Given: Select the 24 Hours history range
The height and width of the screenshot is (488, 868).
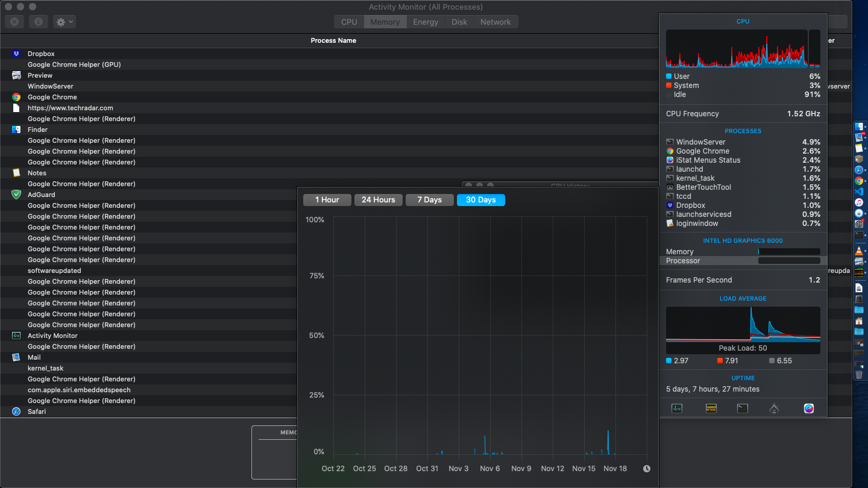Looking at the screenshot, I should click(379, 199).
